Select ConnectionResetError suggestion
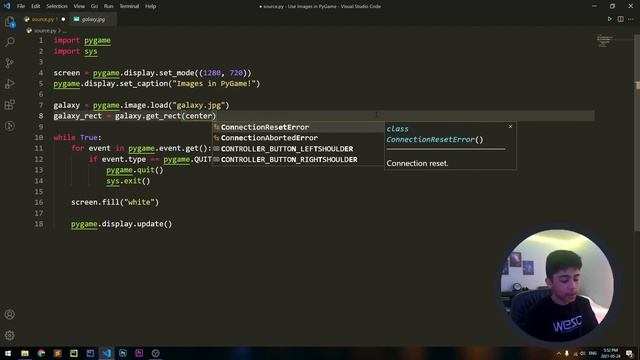 click(298, 127)
